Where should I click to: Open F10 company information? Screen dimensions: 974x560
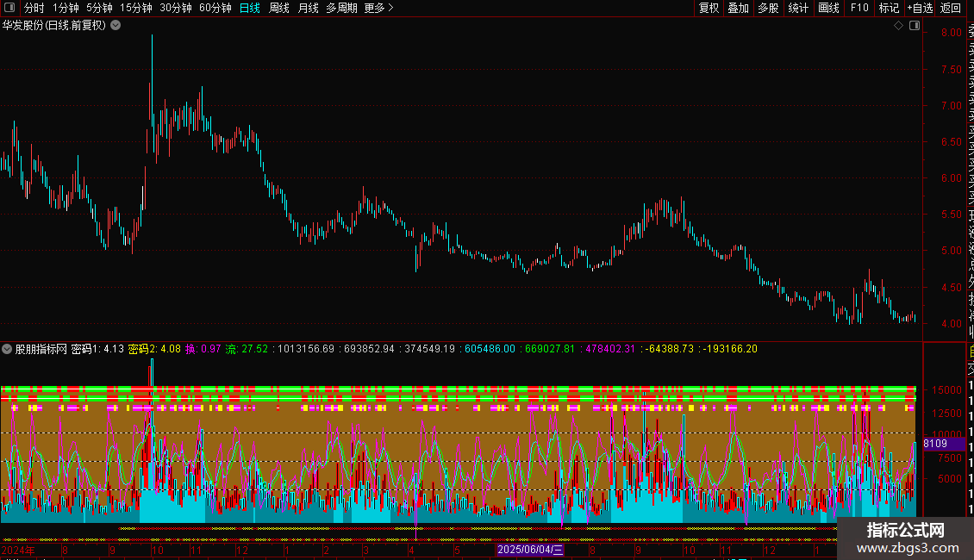(x=859, y=8)
